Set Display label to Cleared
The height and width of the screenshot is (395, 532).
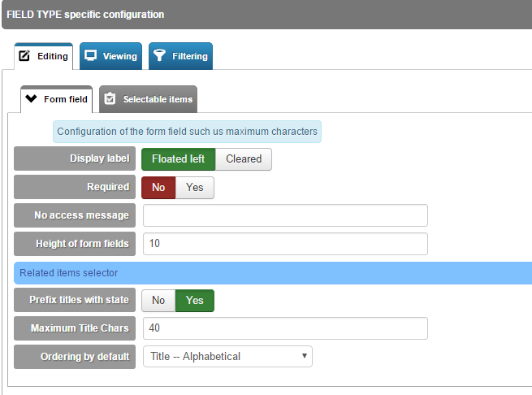click(x=244, y=159)
